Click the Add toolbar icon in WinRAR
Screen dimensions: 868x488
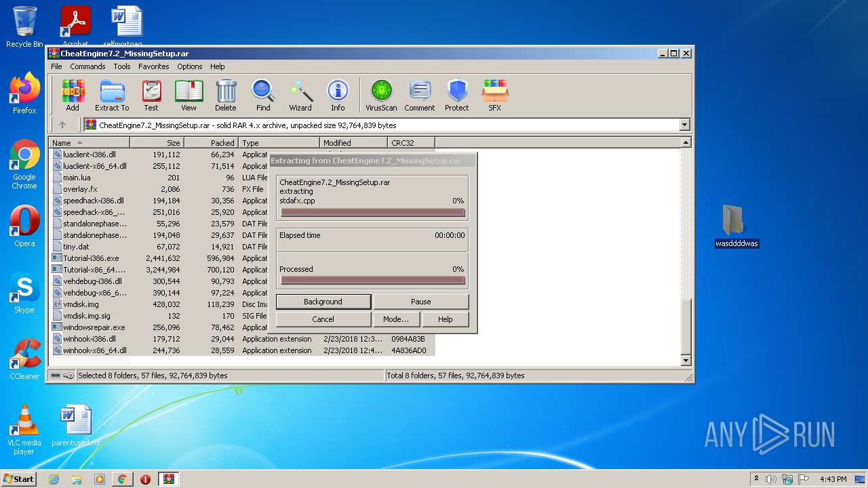coord(73,95)
